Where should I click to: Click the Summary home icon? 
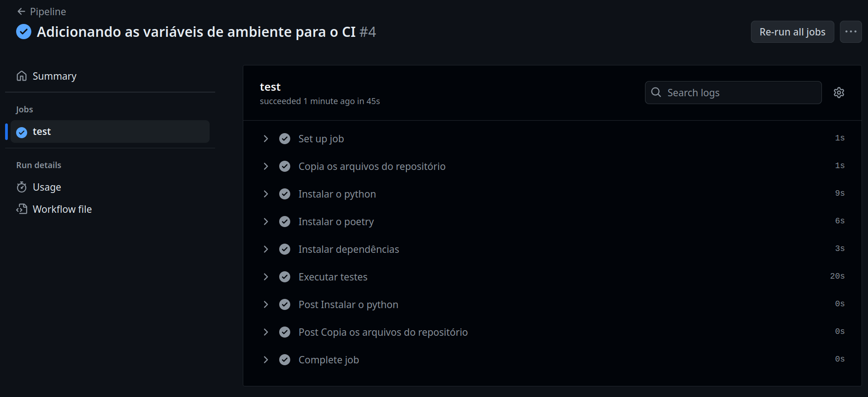(x=22, y=76)
